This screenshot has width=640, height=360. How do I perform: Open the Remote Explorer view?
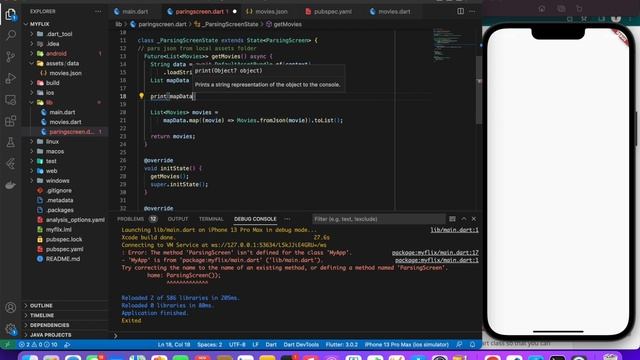click(11, 100)
